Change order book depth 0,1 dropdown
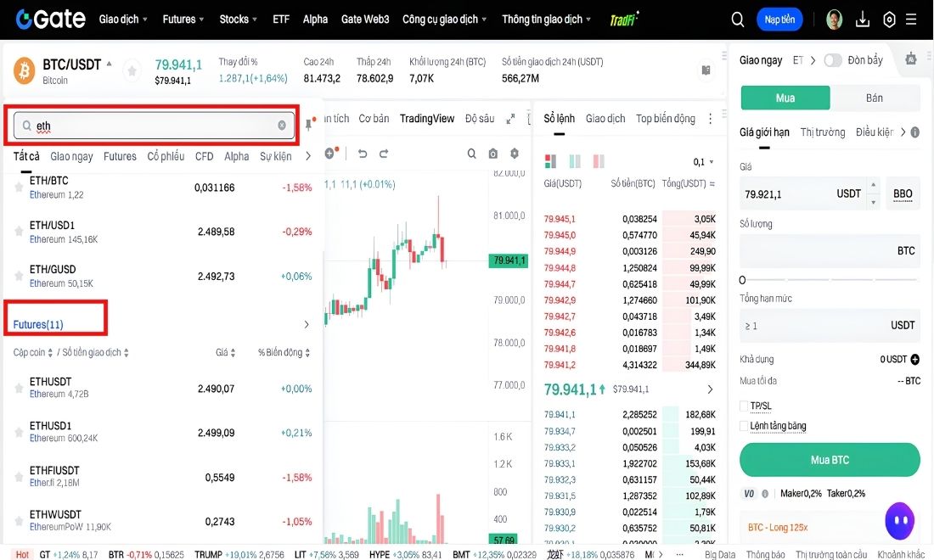 point(704,162)
